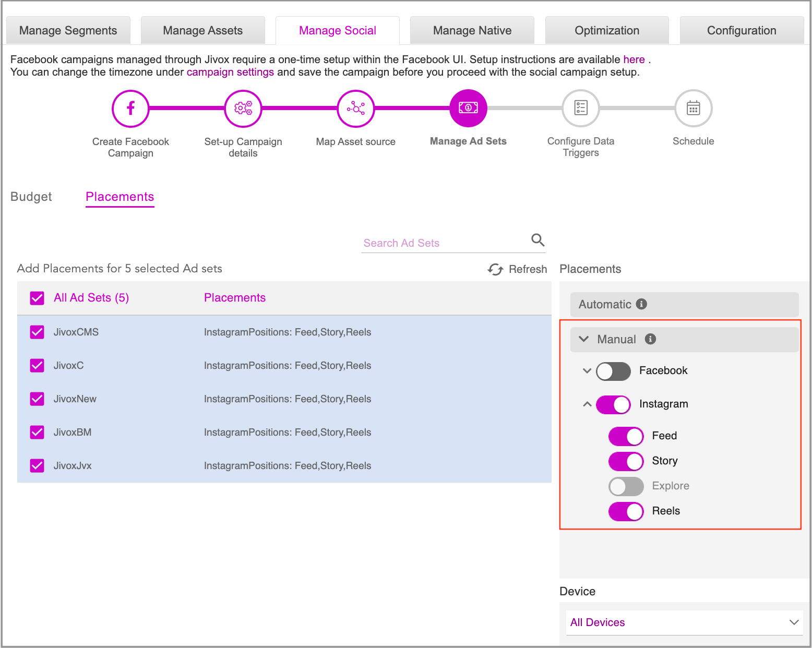Click the info icon next to Manual
Screen dimensions: 812x648
tap(650, 339)
